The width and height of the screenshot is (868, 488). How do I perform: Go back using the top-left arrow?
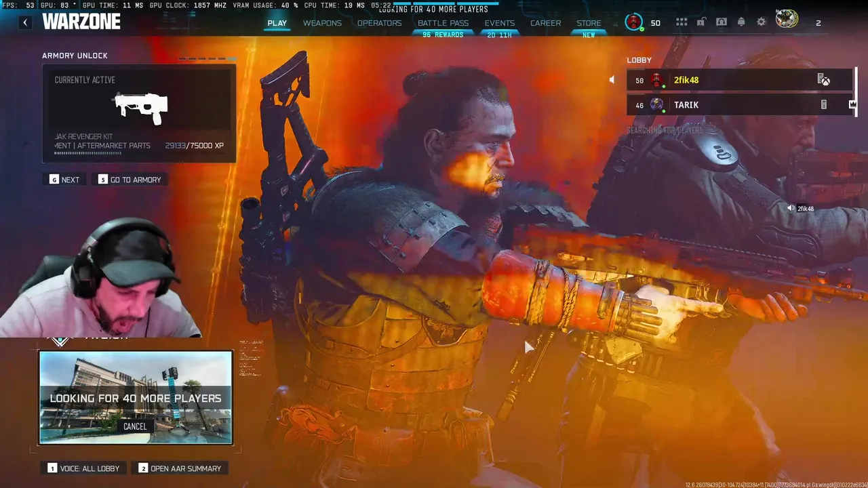[x=25, y=22]
